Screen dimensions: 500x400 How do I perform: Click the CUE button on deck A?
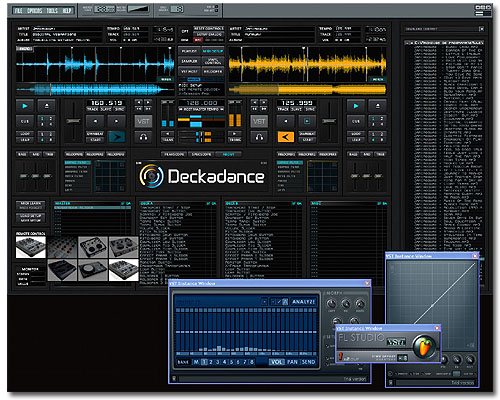pos(25,122)
